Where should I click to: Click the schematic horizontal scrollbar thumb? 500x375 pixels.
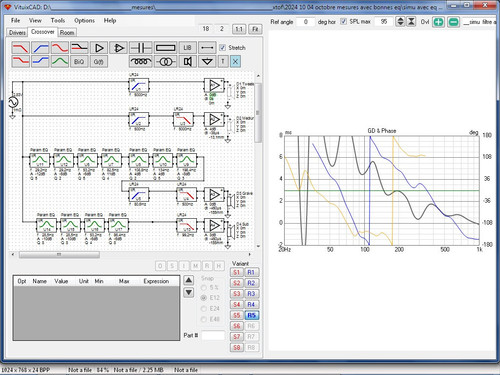pyautogui.click(x=59, y=255)
